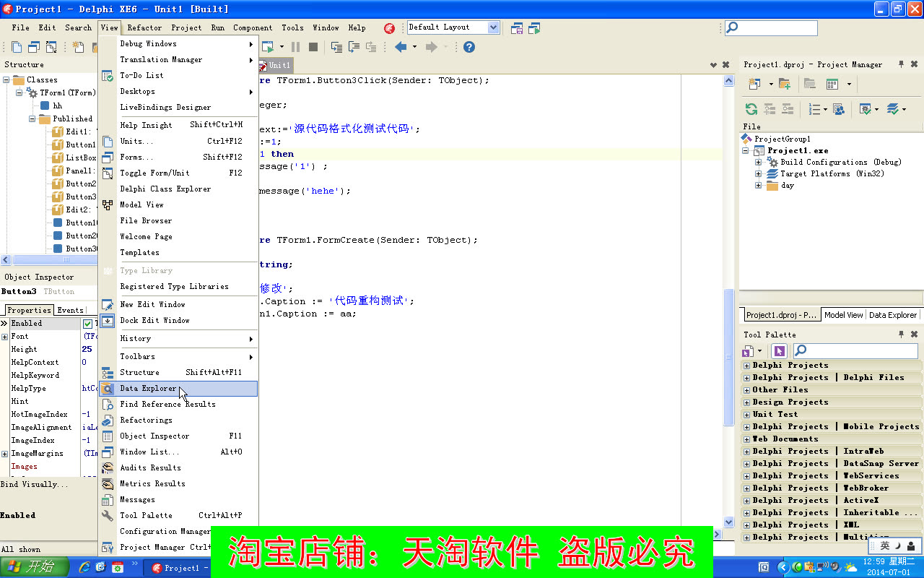The height and width of the screenshot is (578, 924).
Task: Open the History submenu
Action: tap(178, 339)
